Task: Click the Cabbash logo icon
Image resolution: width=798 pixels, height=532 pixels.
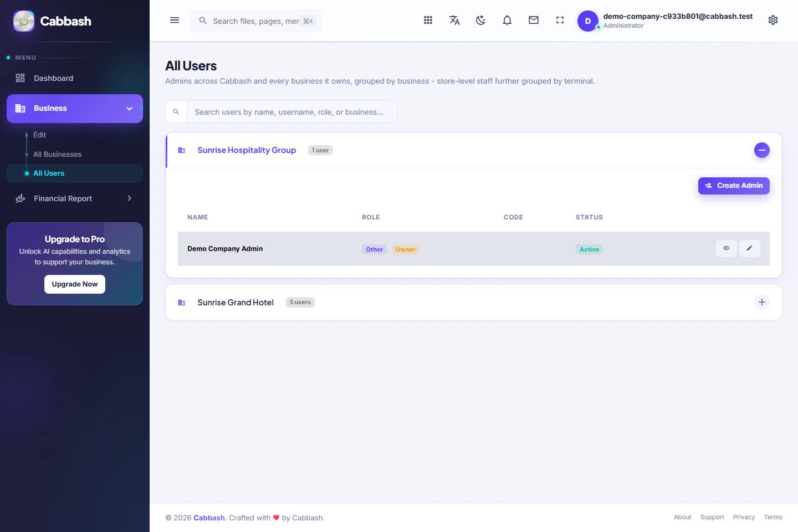Action: point(24,21)
